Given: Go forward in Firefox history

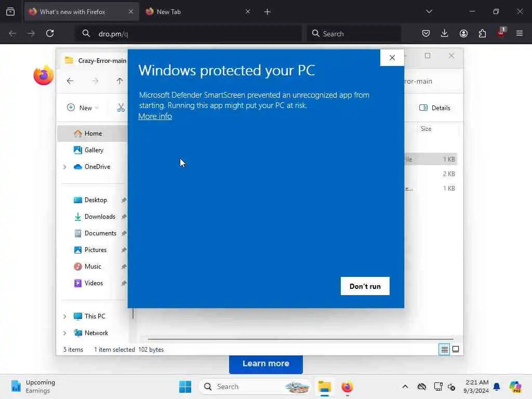Looking at the screenshot, I should pos(31,33).
